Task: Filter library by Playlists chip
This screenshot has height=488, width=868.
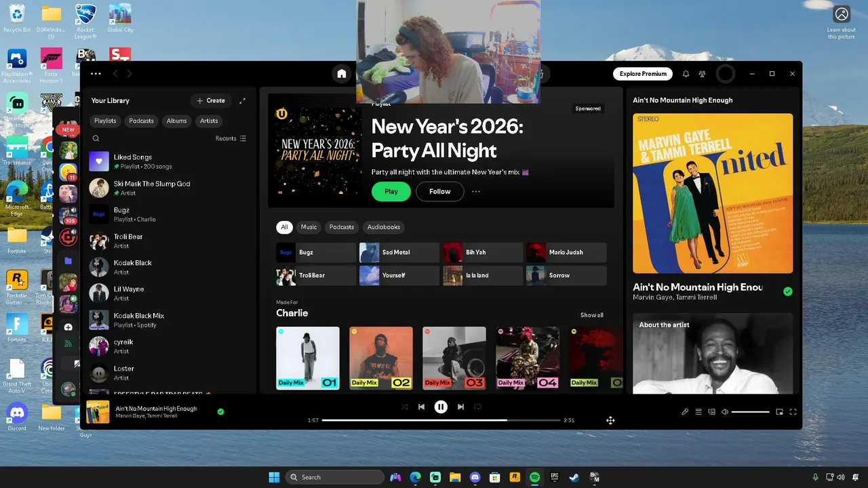Action: click(x=105, y=121)
